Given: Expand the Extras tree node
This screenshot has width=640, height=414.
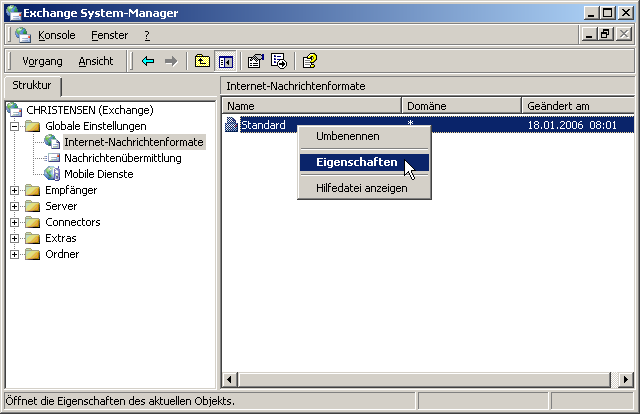Looking at the screenshot, I should (x=14, y=238).
